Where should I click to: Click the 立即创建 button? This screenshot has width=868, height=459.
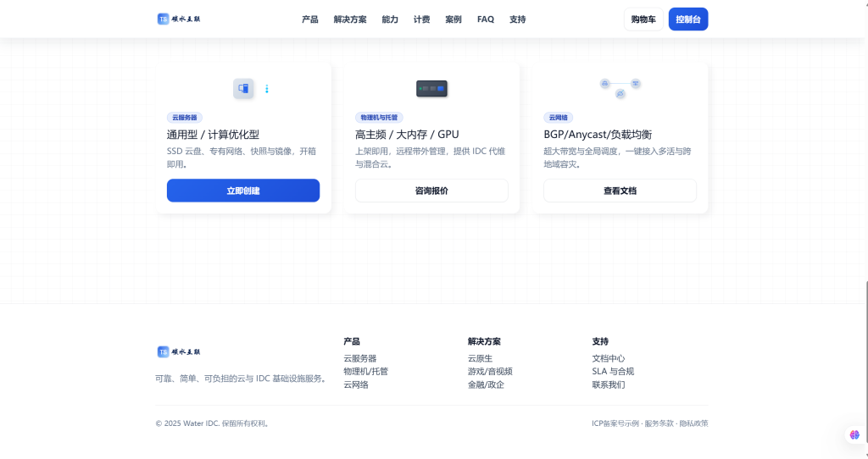(x=243, y=191)
